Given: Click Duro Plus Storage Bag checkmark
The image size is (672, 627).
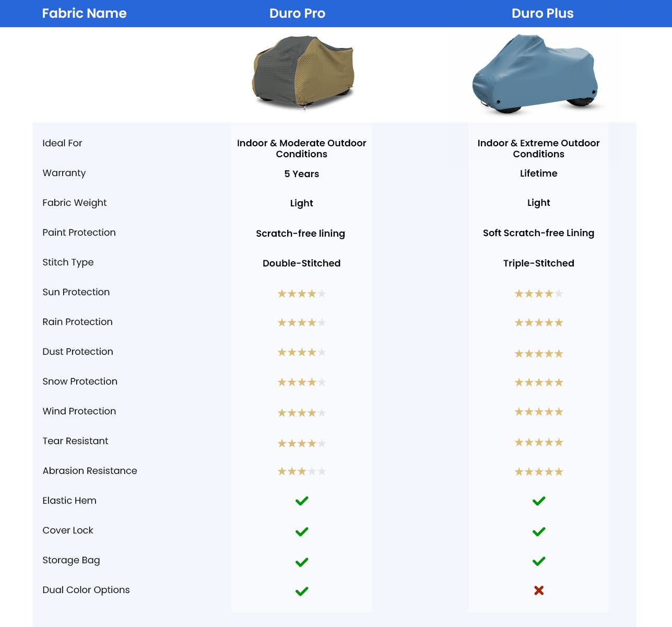Looking at the screenshot, I should [539, 561].
